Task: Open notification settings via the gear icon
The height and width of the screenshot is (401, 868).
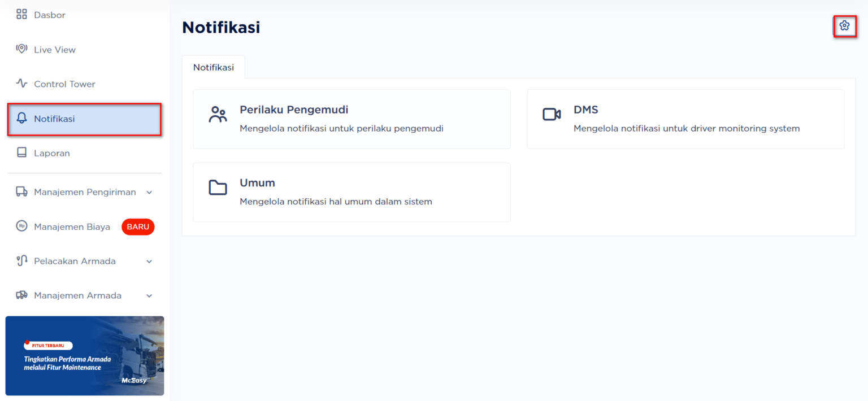Action: coord(844,25)
